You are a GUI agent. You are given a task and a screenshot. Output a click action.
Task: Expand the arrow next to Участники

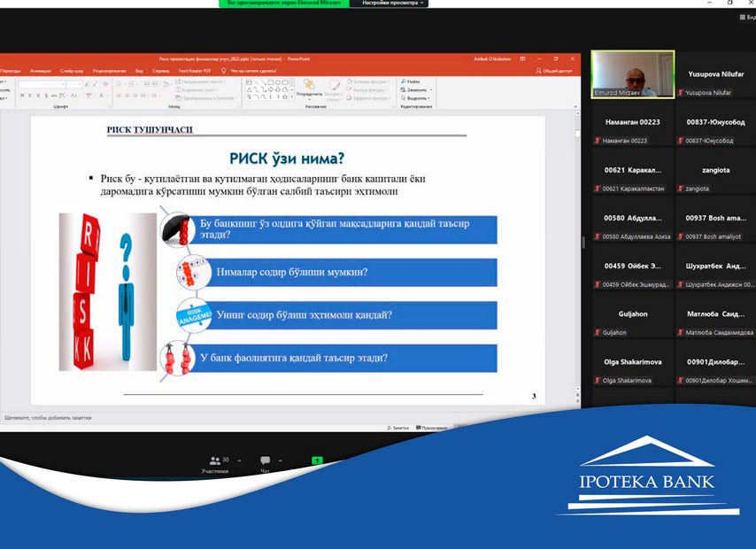pyautogui.click(x=240, y=460)
